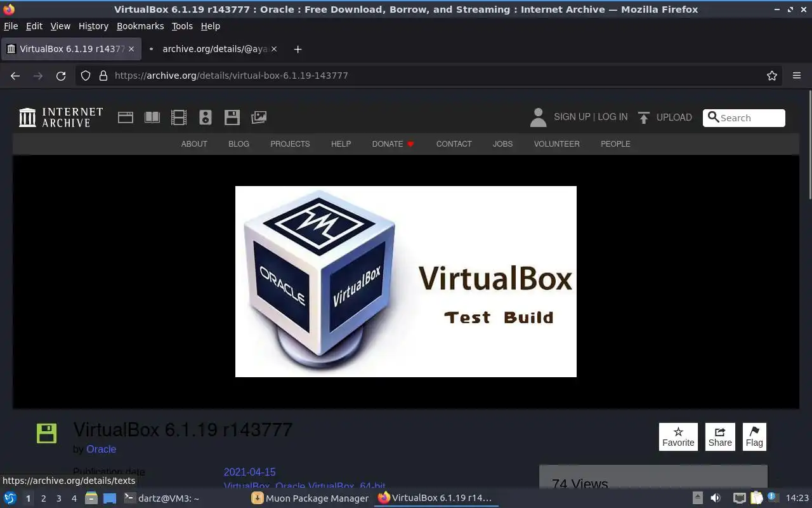Bookmark this page with the star icon
This screenshot has height=508, width=812.
pyautogui.click(x=772, y=76)
